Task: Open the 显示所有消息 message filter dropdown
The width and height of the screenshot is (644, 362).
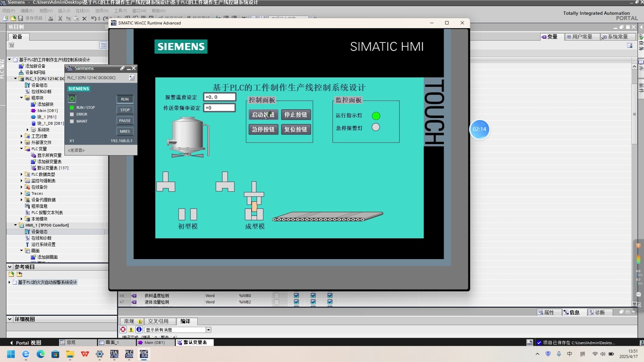Action: [208, 330]
